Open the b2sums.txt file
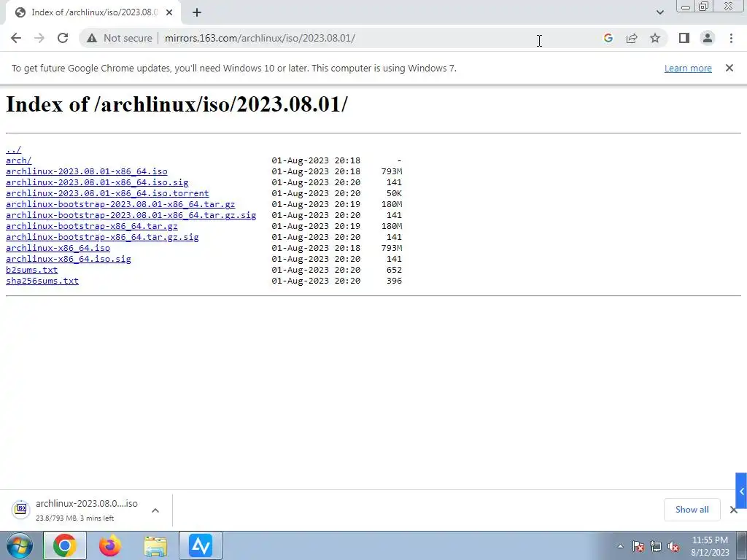The image size is (747, 560). pyautogui.click(x=32, y=270)
